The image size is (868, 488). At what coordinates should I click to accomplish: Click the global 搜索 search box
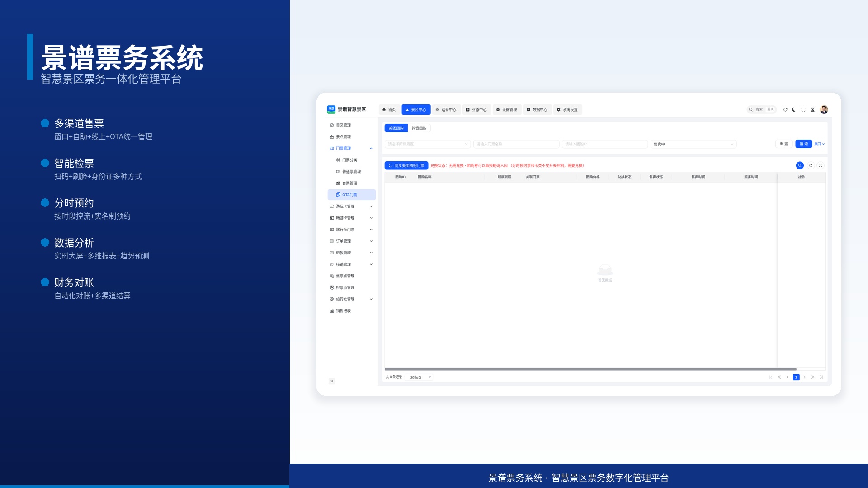761,109
